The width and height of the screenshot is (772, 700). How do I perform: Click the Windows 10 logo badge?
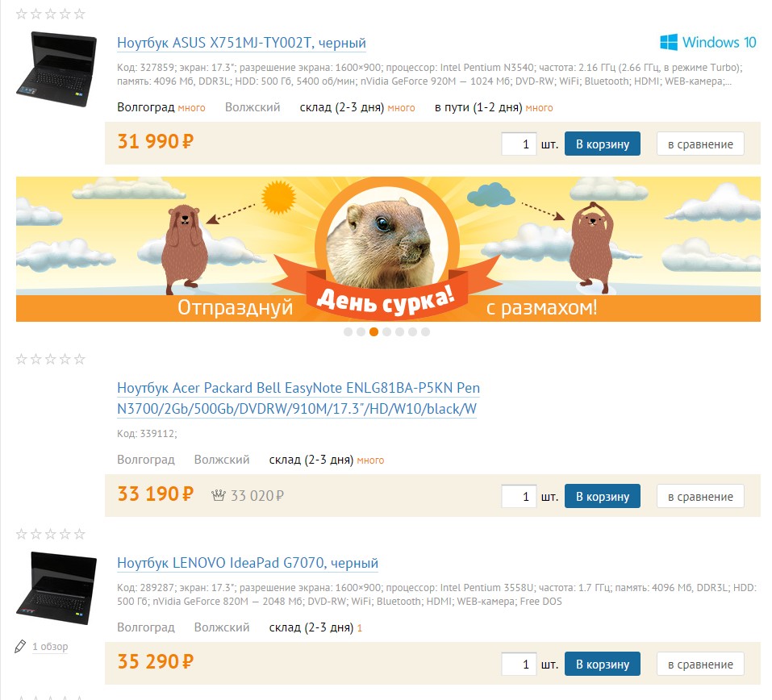click(x=707, y=42)
